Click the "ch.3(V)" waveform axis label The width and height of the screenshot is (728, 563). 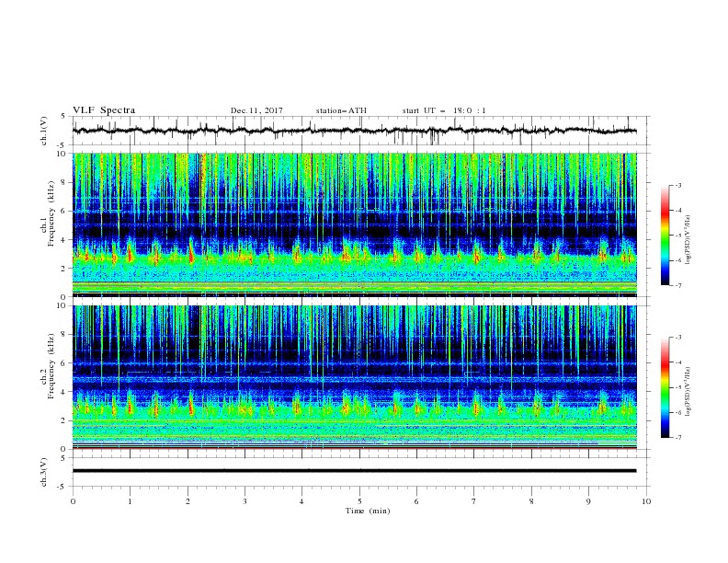(x=43, y=472)
